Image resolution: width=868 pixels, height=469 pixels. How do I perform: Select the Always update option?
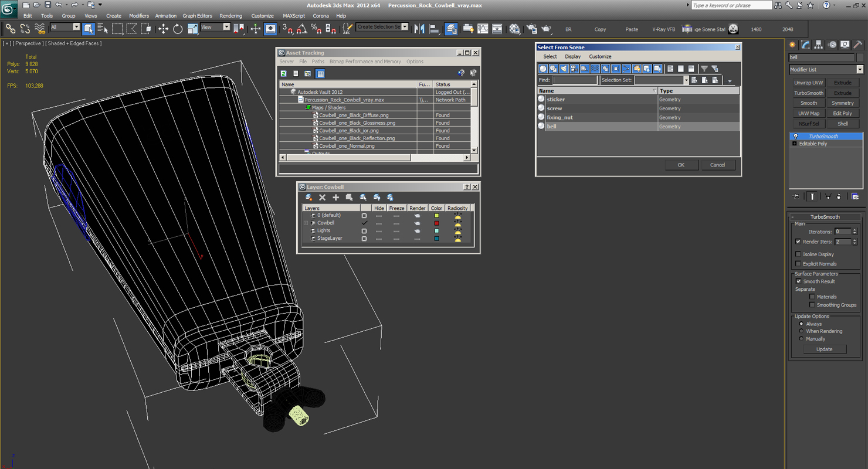tap(801, 324)
